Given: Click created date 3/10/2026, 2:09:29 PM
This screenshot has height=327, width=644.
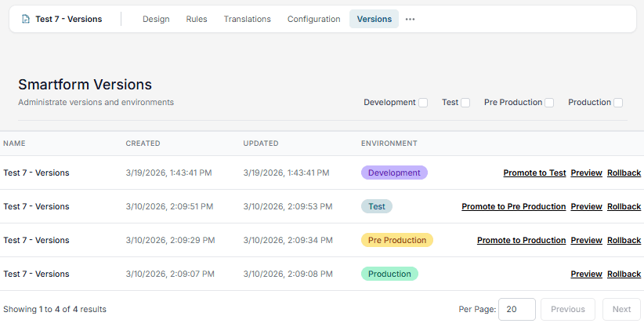Looking at the screenshot, I should point(170,240).
